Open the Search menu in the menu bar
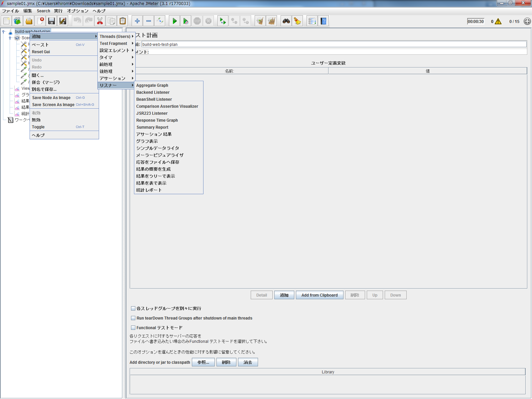 point(43,11)
